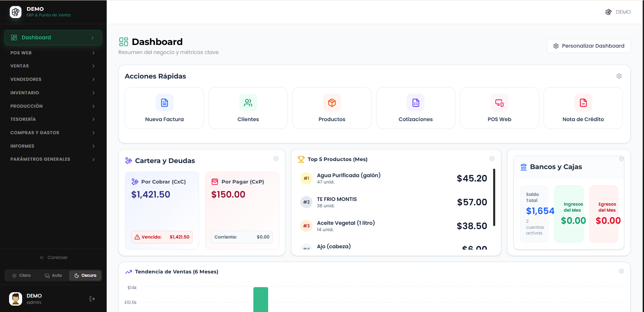Viewport: 644px width, 312px height.
Task: Click the Clientes people icon
Action: click(x=248, y=103)
